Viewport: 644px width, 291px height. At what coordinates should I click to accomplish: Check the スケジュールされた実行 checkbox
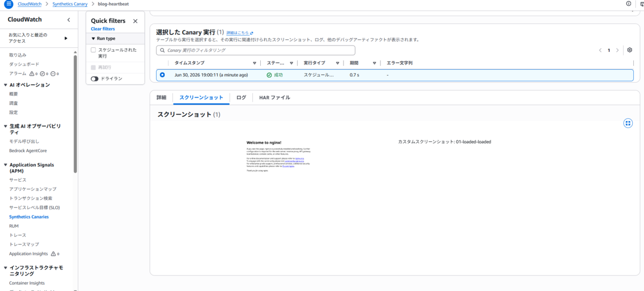point(93,49)
